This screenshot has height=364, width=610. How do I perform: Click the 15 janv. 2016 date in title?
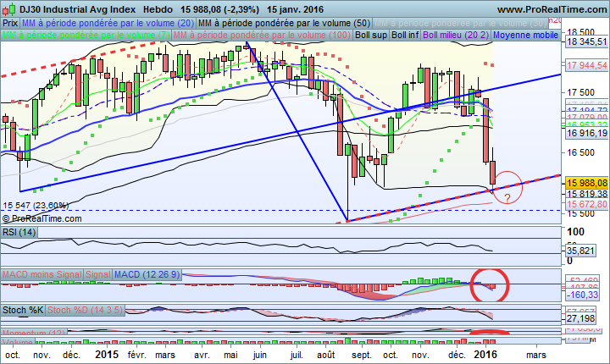[296, 9]
